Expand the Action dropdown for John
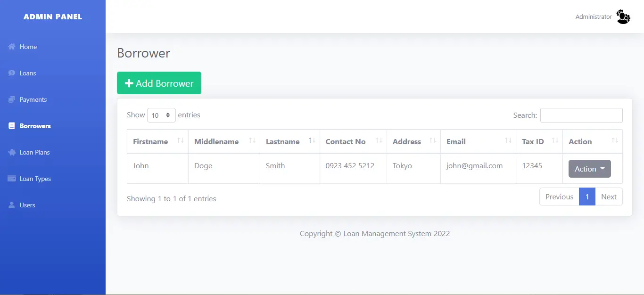This screenshot has height=295, width=644. [589, 169]
